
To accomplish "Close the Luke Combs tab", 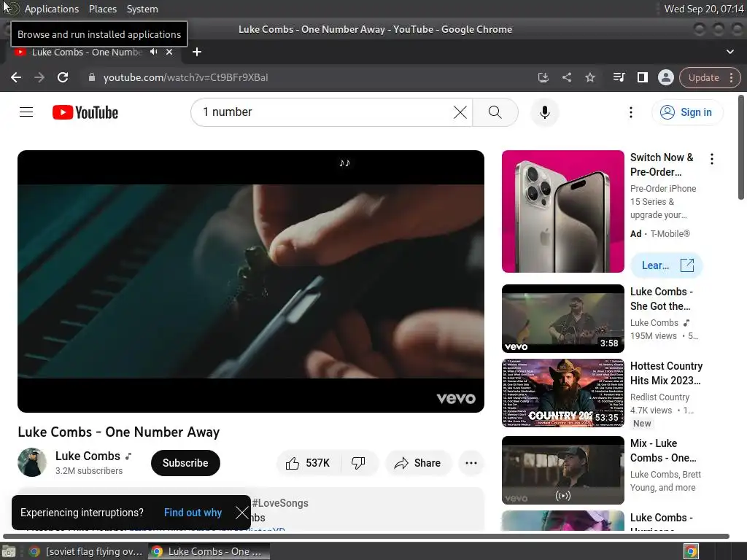I will (x=169, y=52).
